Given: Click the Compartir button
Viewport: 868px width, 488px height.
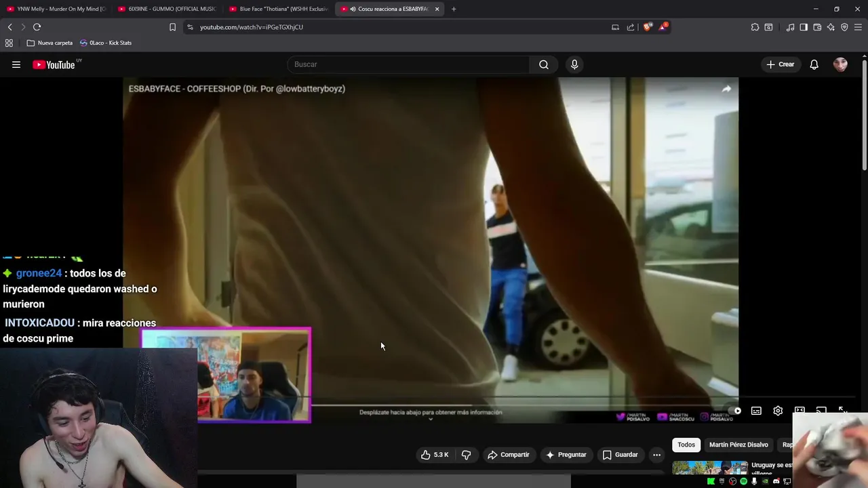Looking at the screenshot, I should point(508,455).
